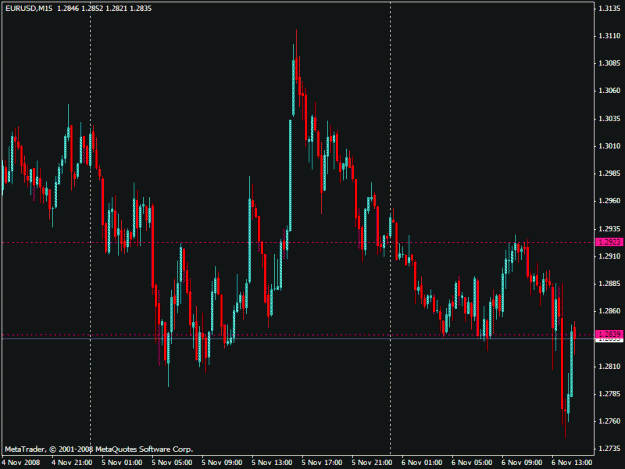Click the 1.2935 price scale value
The height and width of the screenshot is (469, 625).
[x=609, y=229]
